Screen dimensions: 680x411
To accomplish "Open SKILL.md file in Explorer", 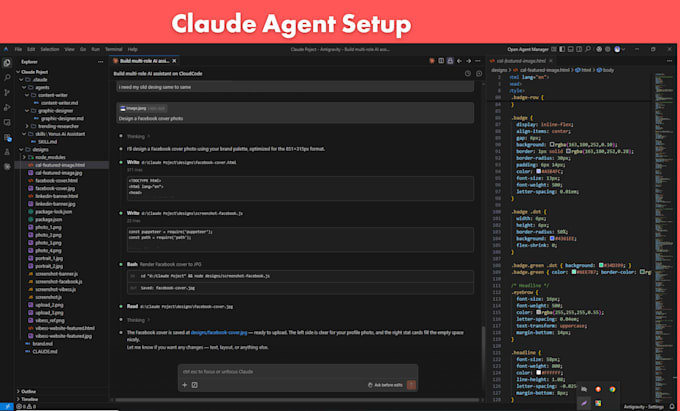I will [x=47, y=142].
